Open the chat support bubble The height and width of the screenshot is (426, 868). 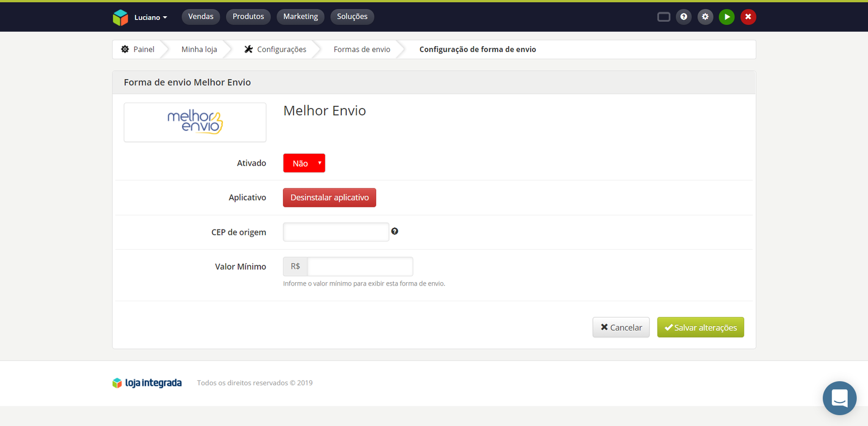click(839, 398)
